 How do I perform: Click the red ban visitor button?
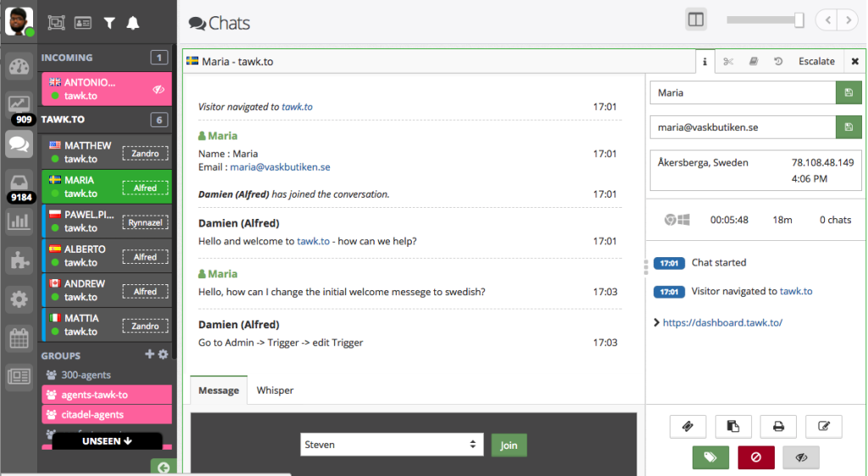[755, 457]
